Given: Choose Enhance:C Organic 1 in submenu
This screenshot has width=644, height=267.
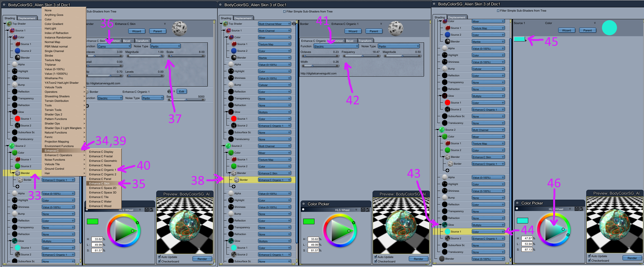Looking at the screenshot, I should [x=102, y=170].
